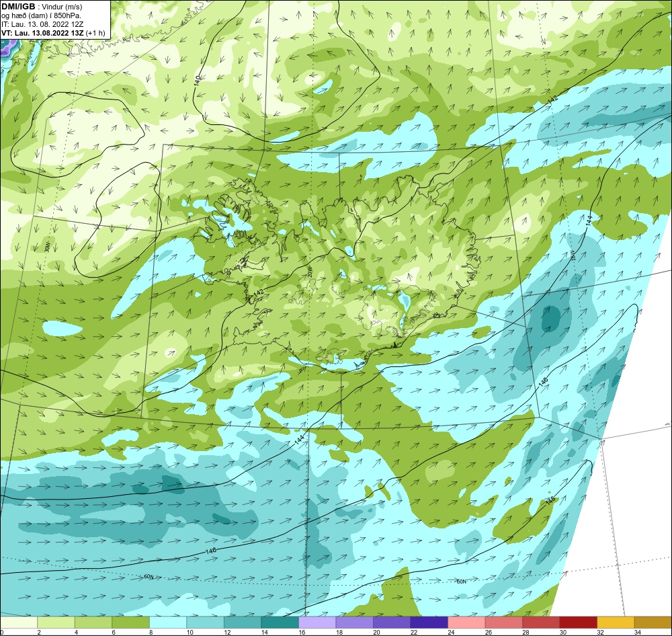Pick the 12–14 m/s teal legend swatch
The width and height of the screenshot is (672, 636).
coord(243,623)
